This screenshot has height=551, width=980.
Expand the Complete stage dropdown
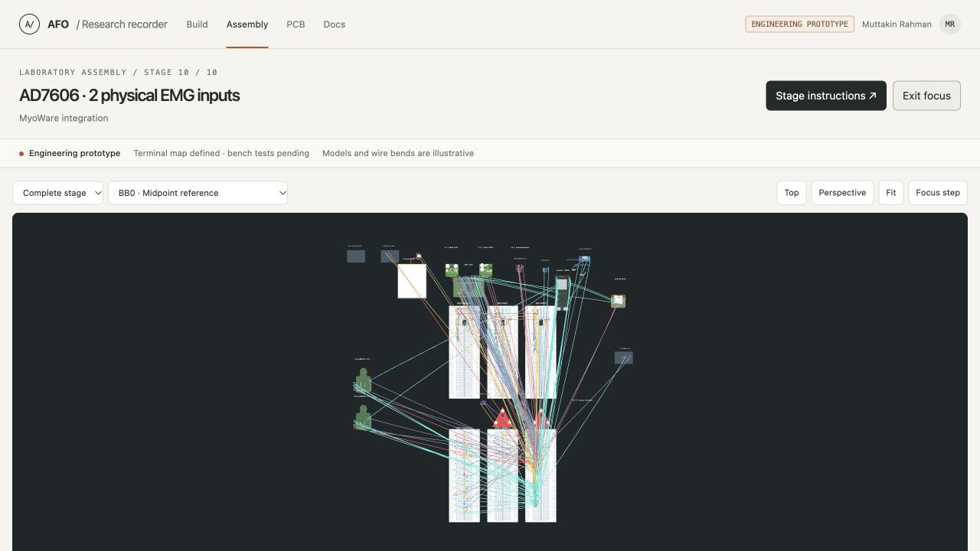tap(57, 193)
